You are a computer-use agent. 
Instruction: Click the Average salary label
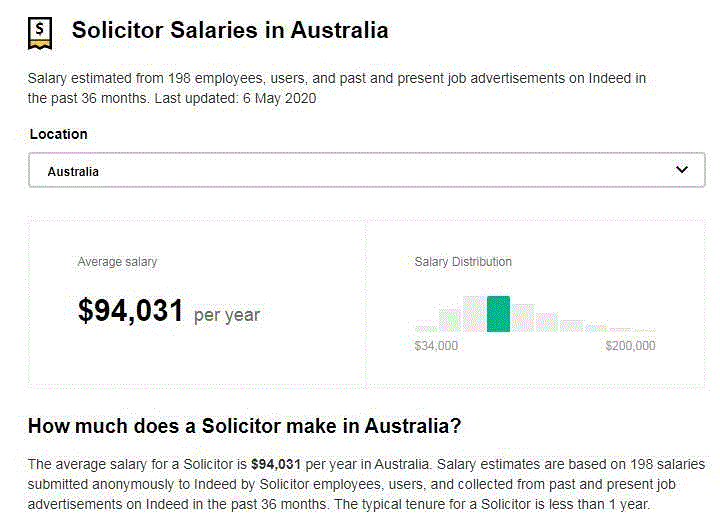click(x=117, y=262)
